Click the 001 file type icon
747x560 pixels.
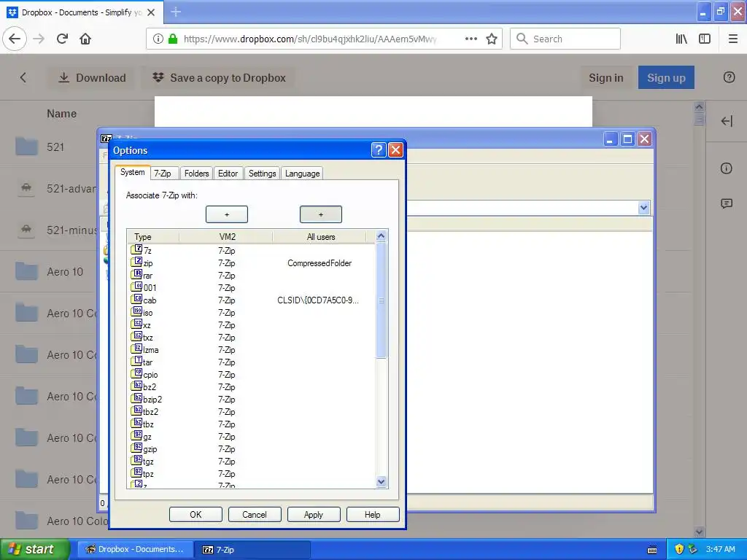(x=136, y=287)
